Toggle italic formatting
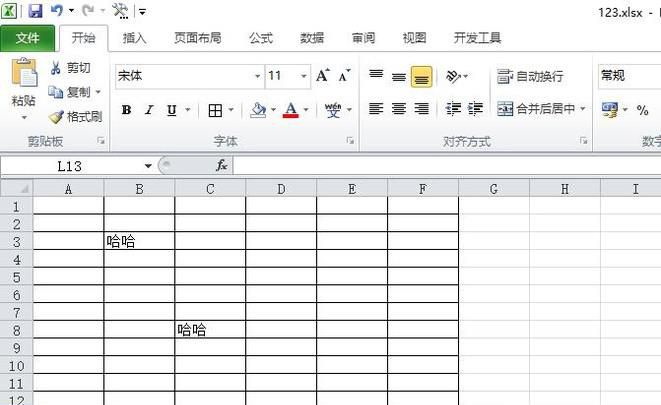The height and width of the screenshot is (405, 661). click(149, 110)
